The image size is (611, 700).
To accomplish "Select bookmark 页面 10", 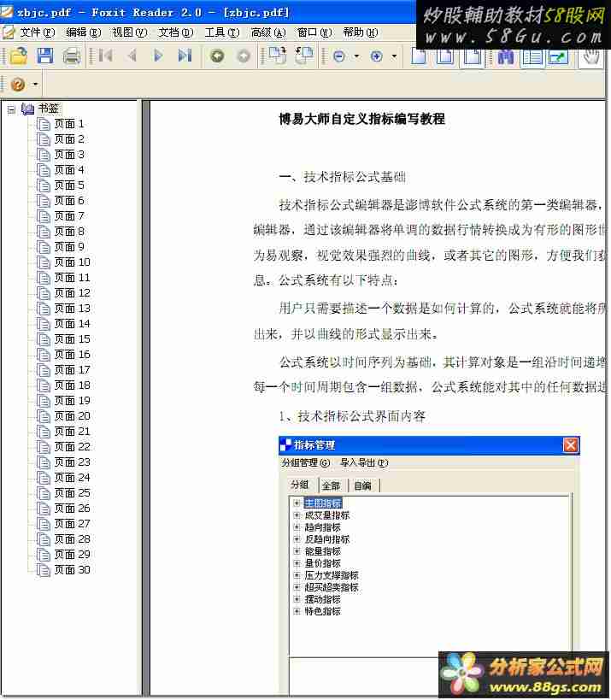I will click(x=73, y=262).
